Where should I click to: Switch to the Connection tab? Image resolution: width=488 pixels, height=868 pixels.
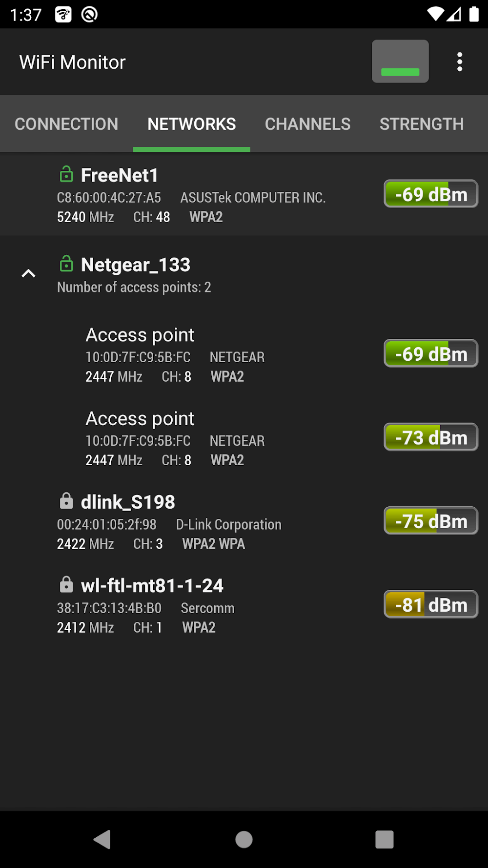tap(66, 124)
